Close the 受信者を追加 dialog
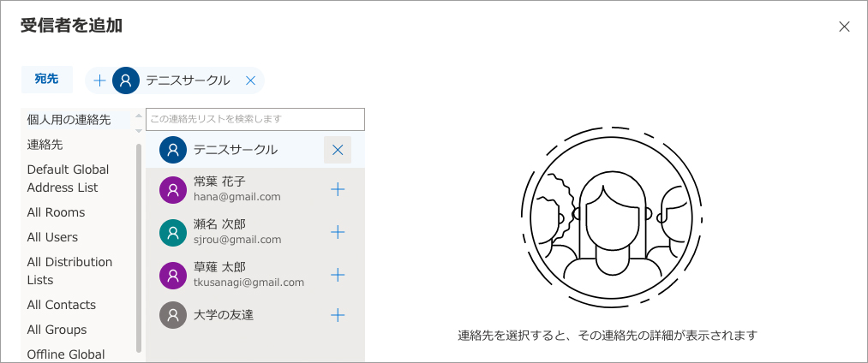This screenshot has width=868, height=363. (x=844, y=27)
